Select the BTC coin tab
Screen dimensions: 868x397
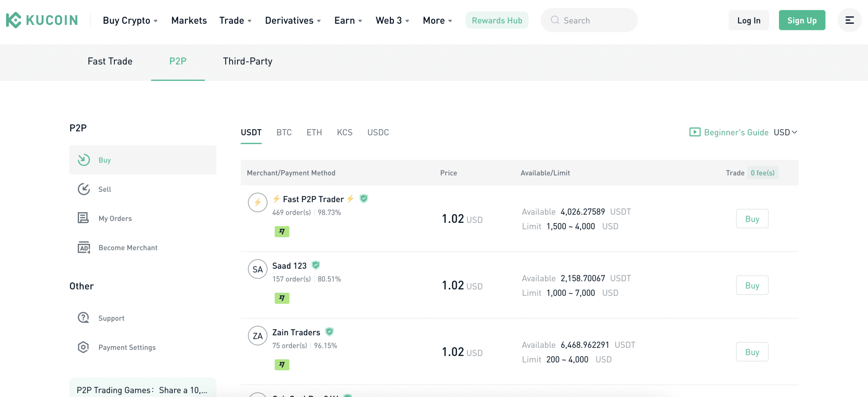pos(284,132)
